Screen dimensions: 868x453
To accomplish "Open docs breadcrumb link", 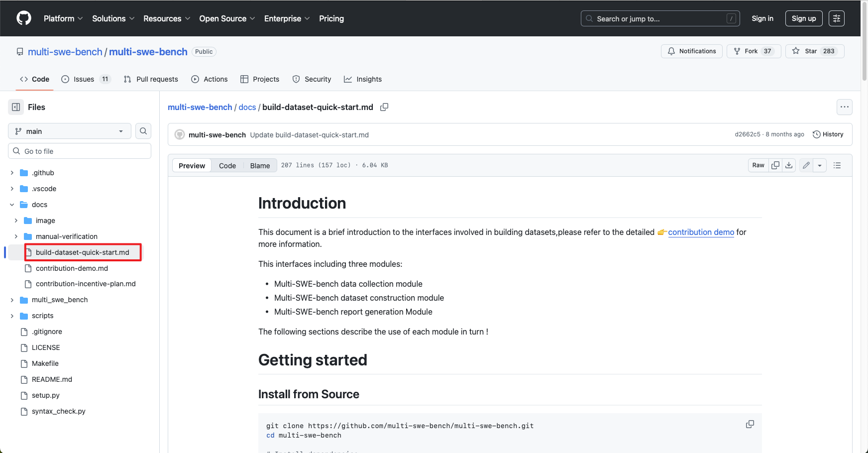I will click(x=247, y=107).
